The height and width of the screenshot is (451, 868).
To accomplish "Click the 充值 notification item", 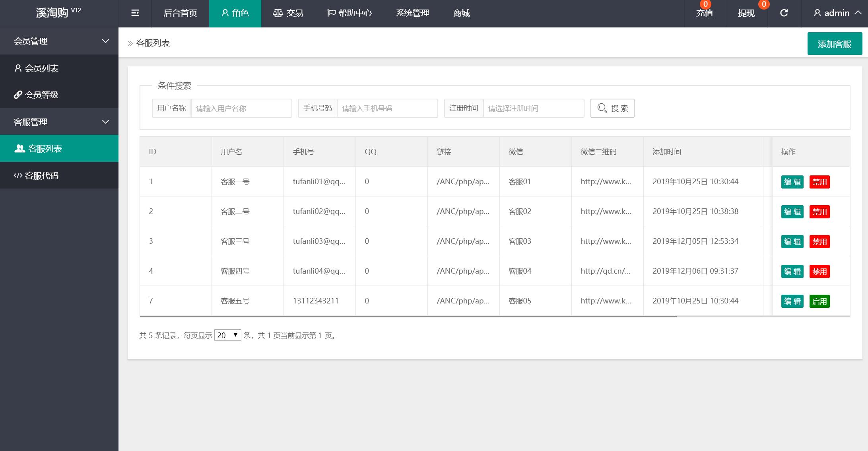I will pyautogui.click(x=705, y=13).
